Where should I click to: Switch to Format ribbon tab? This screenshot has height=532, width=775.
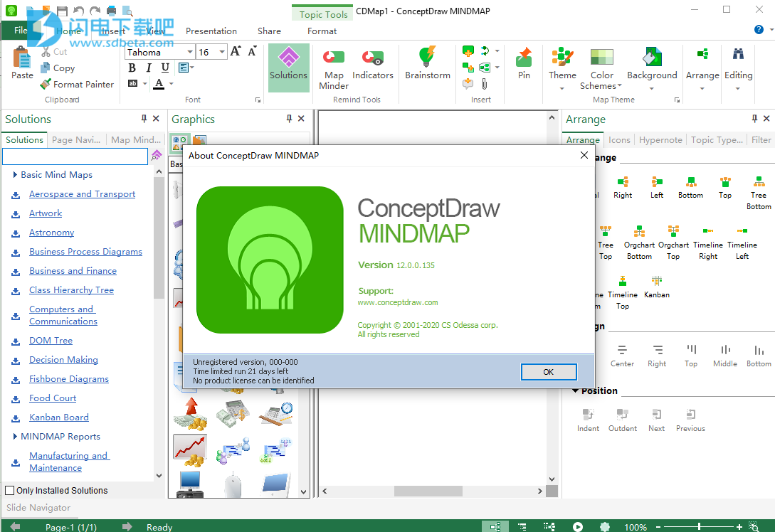pyautogui.click(x=322, y=31)
